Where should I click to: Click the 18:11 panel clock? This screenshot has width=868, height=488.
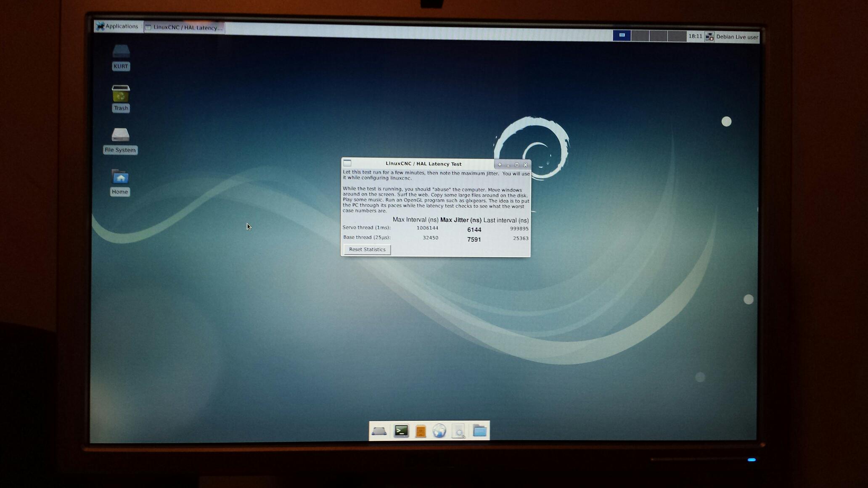coord(695,37)
